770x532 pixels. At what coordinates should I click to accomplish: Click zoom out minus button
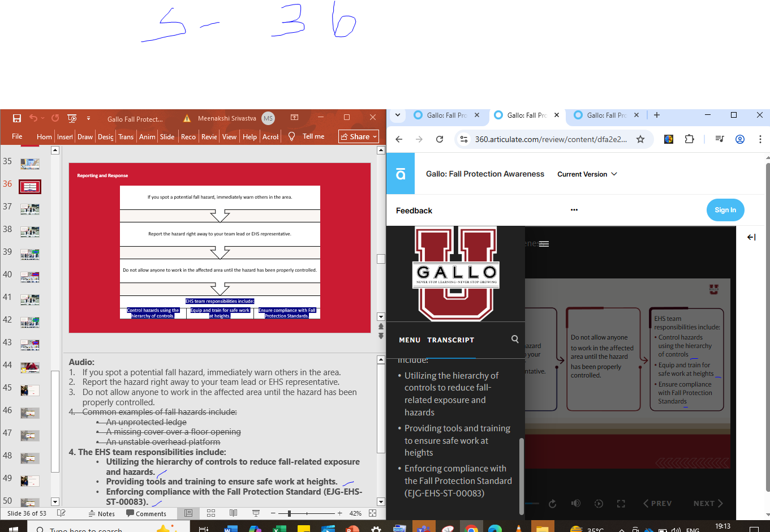(x=273, y=513)
